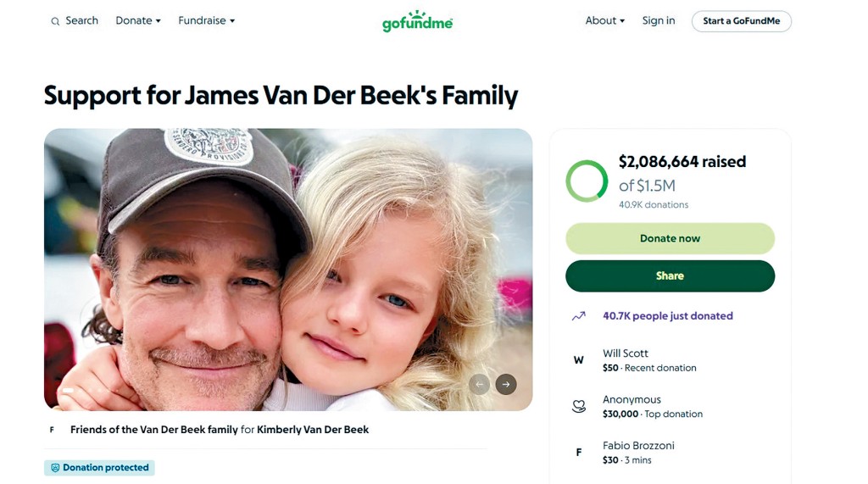Open the About dropdown menu
Screen dimensions: 868x484
tap(604, 21)
